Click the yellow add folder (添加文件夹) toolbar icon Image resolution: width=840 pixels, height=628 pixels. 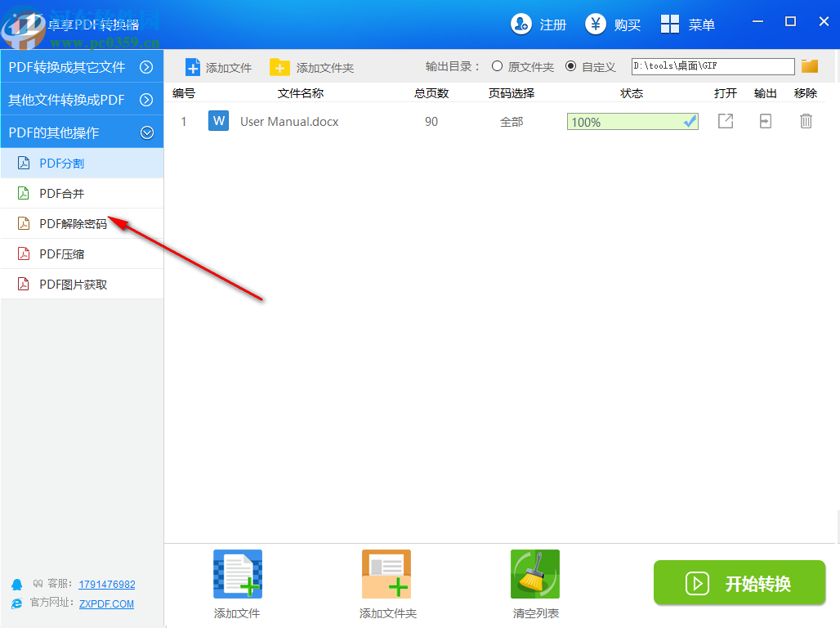tap(279, 67)
